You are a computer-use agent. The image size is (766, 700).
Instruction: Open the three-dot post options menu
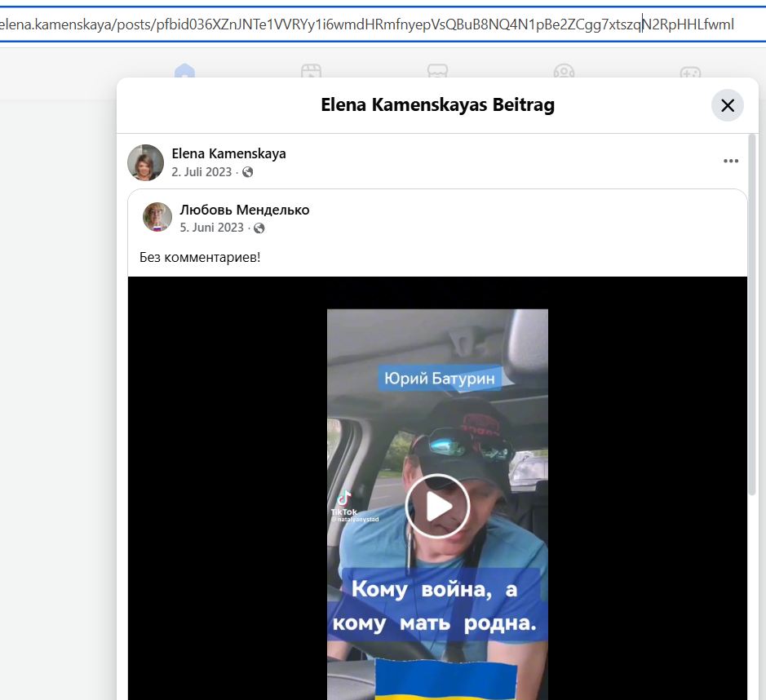(x=730, y=161)
